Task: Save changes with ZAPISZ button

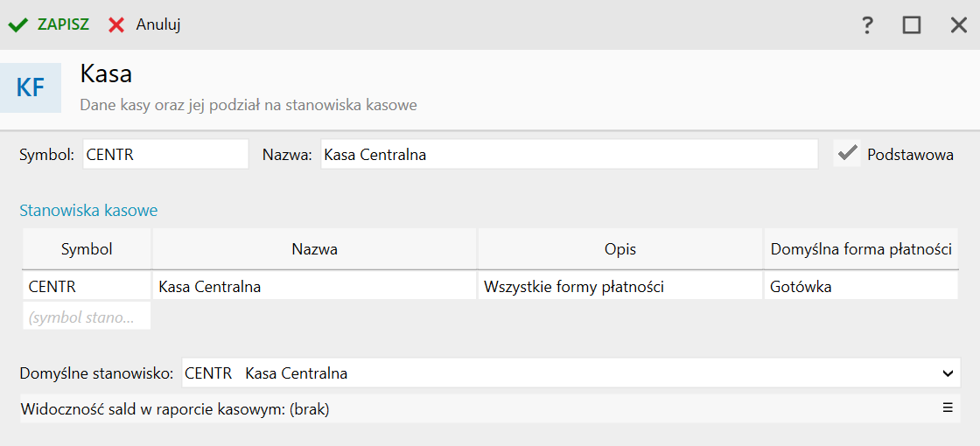Action: tap(49, 25)
